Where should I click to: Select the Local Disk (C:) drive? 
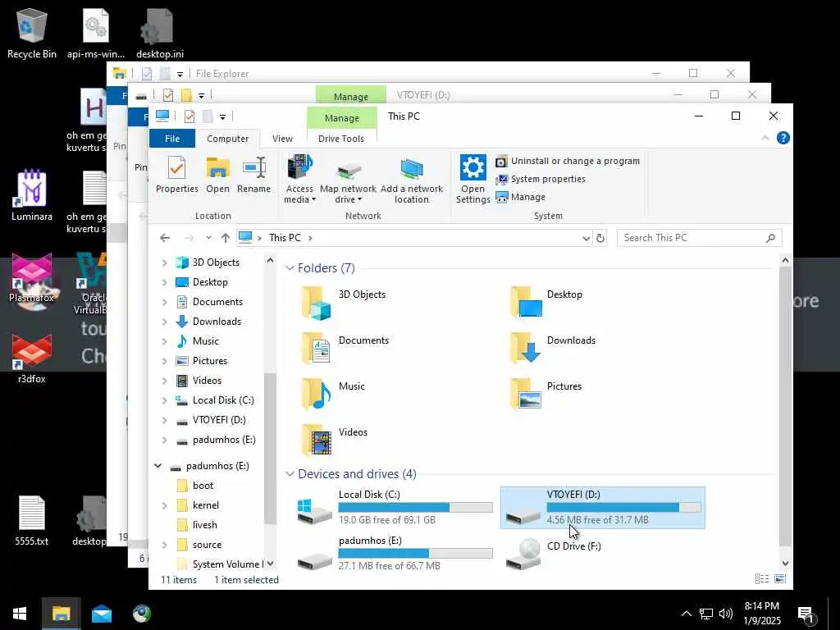394,507
